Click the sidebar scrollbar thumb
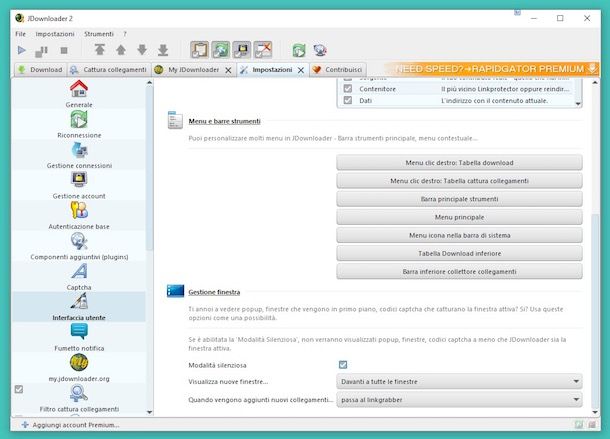The image size is (610, 439). coord(149,168)
